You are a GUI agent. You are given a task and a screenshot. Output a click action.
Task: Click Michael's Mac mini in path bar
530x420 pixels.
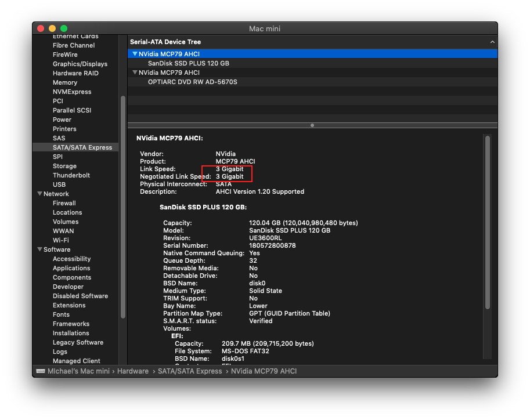tap(78, 371)
